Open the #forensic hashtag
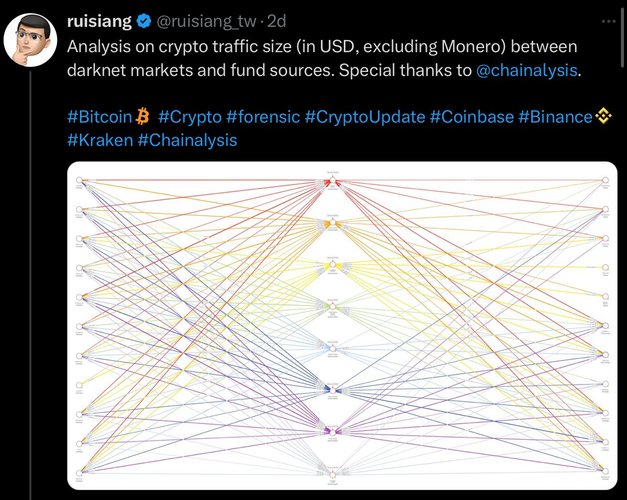Viewport: 627px width, 500px height. click(x=263, y=117)
